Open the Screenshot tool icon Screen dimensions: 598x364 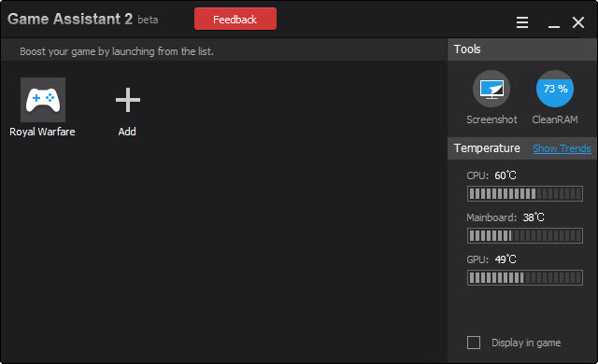[491, 89]
